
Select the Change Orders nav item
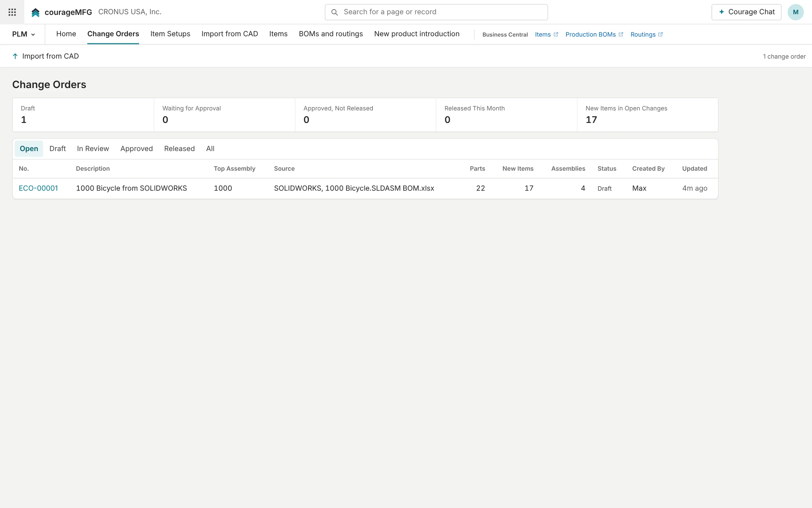(x=113, y=34)
